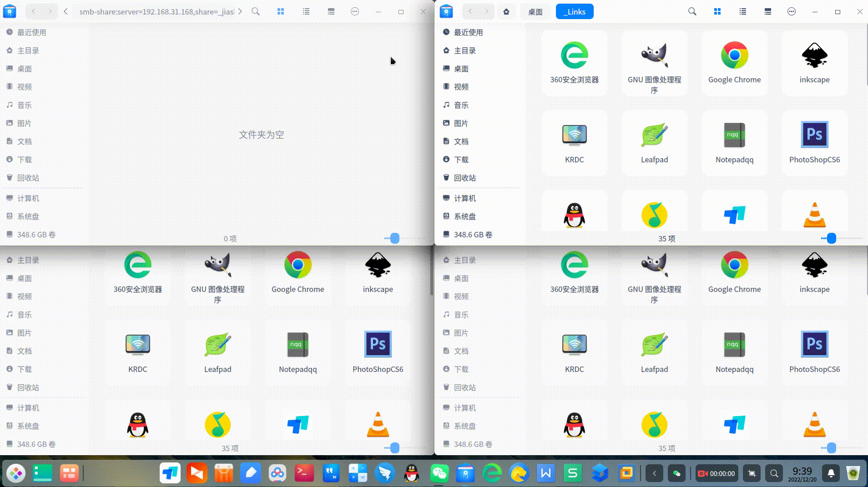Image resolution: width=868 pixels, height=487 pixels.
Task: Open more-options menu in smb-share window
Action: [355, 12]
